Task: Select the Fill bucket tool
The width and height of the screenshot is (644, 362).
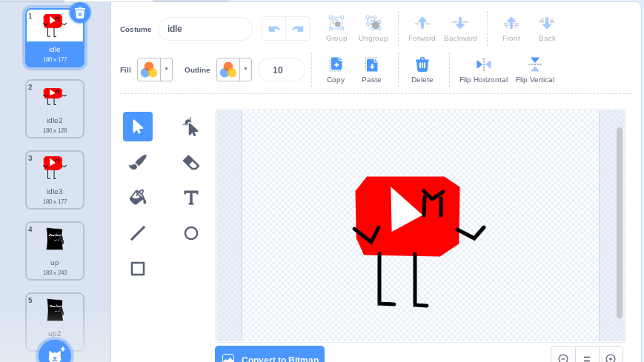Action: coord(138,198)
